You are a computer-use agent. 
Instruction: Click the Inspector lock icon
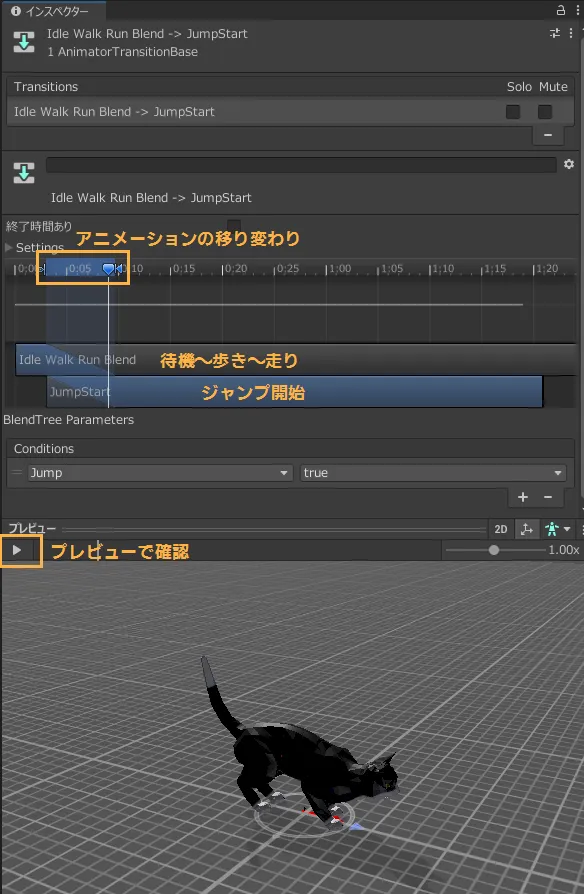pyautogui.click(x=561, y=10)
